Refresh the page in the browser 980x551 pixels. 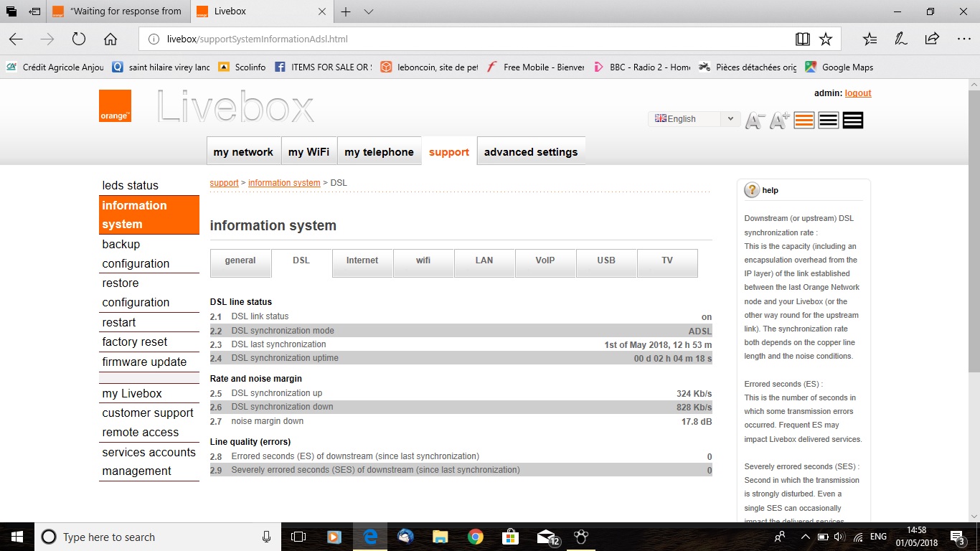point(79,39)
